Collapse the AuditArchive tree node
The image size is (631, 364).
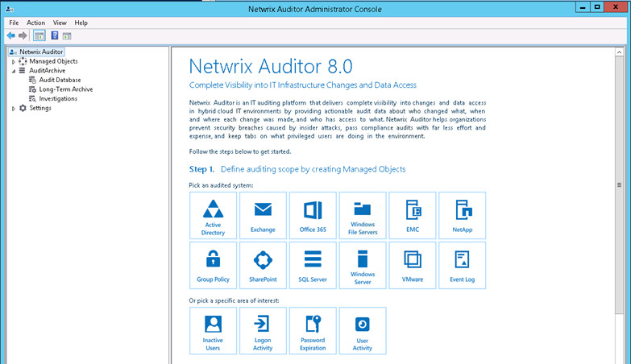13,71
